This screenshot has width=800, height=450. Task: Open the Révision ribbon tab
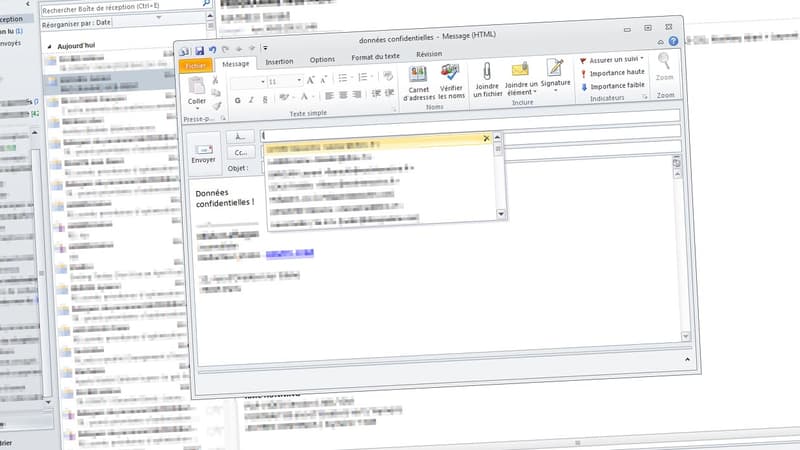(x=429, y=54)
